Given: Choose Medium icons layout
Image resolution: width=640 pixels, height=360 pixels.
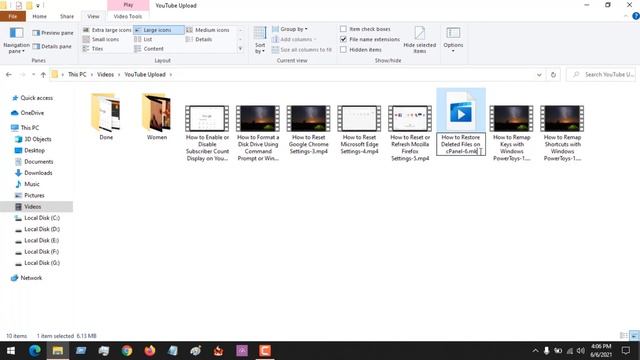Looking at the screenshot, I should 208,30.
